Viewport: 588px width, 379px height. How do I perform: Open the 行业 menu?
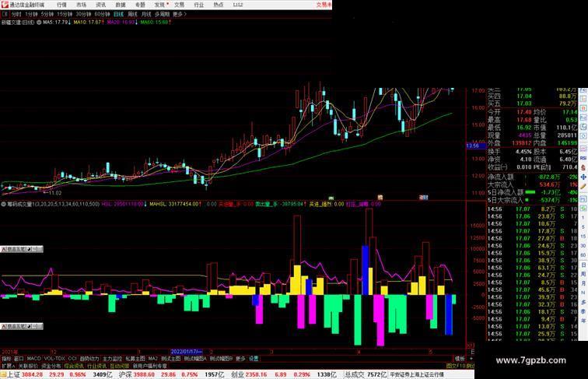coord(199,5)
